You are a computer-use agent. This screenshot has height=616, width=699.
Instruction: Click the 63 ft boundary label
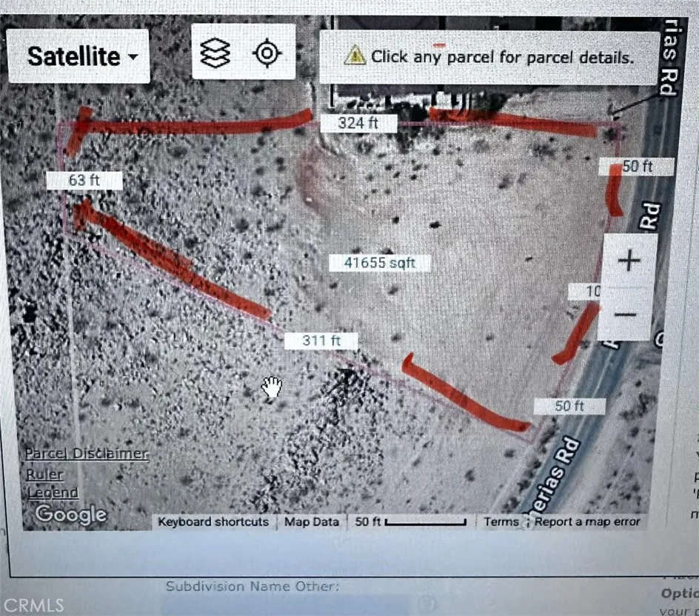point(84,180)
